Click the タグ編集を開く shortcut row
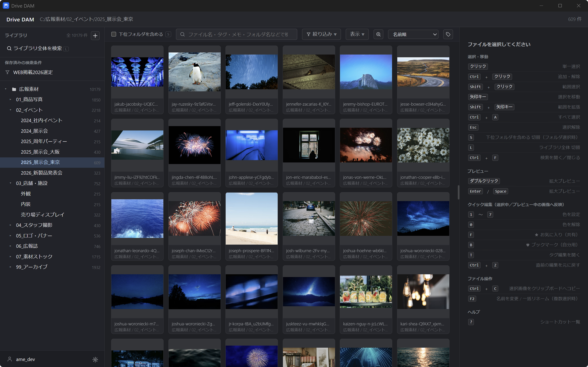This screenshot has height=367, width=588. coord(524,255)
